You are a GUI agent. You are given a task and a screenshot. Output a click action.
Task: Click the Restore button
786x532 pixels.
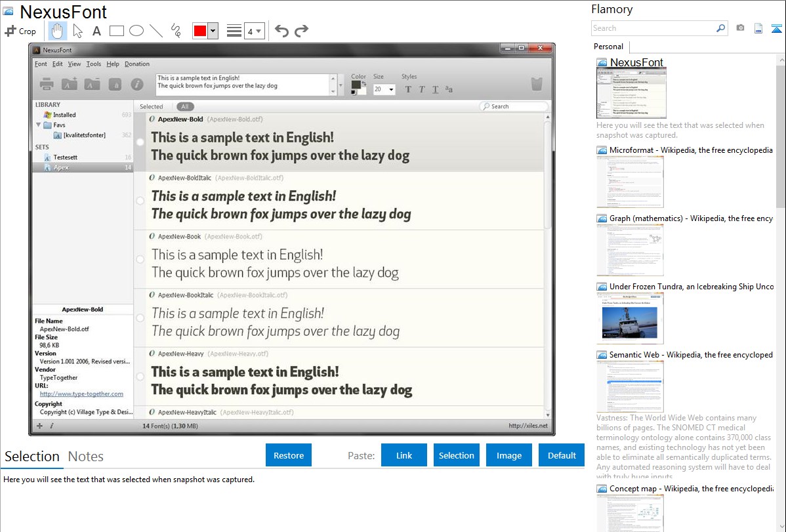(289, 455)
